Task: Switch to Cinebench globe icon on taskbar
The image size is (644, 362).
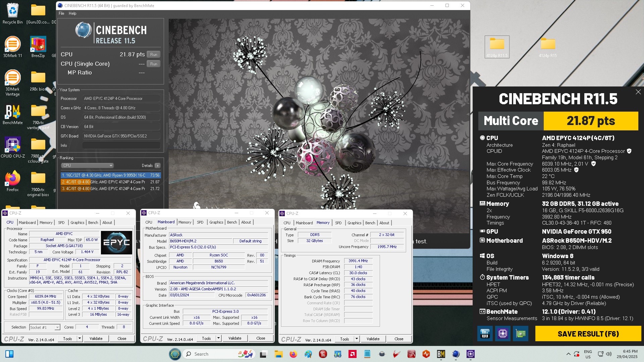Action: coord(455,354)
